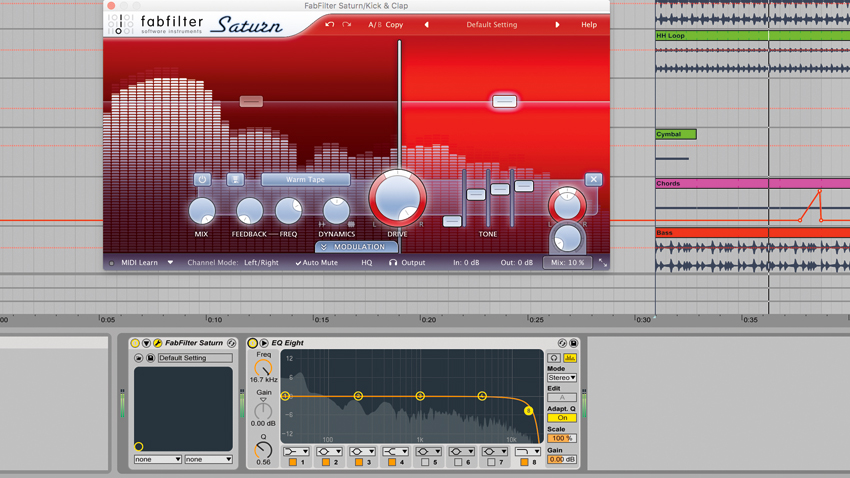Image resolution: width=850 pixels, height=478 pixels.
Task: Select EQ band node 8 on the curve
Action: [x=529, y=411]
